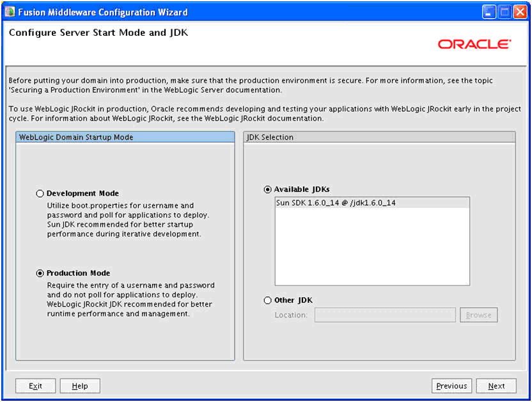Click the Development Mode description text

tap(128, 220)
